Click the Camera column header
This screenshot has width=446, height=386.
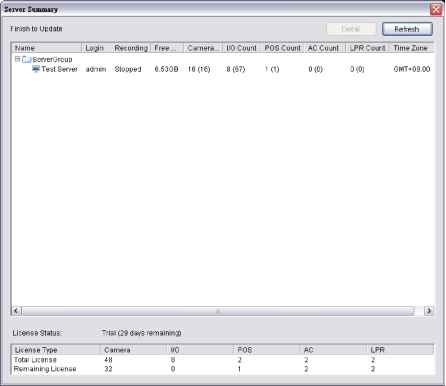[203, 48]
